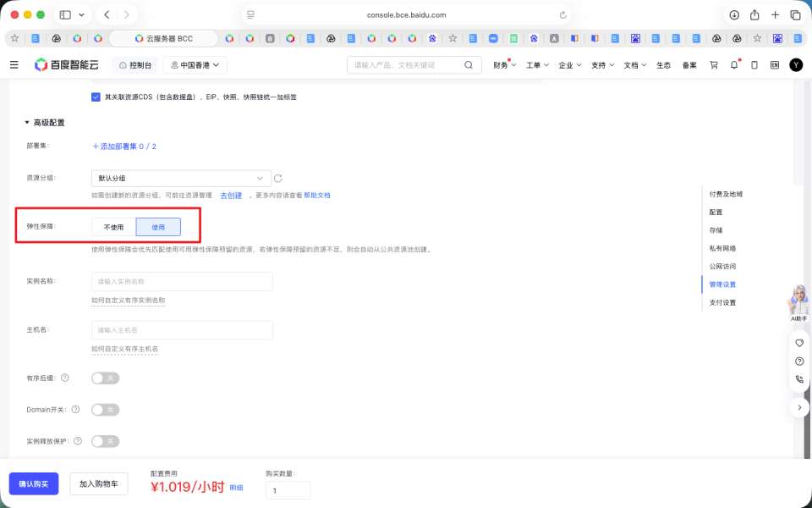This screenshot has height=508, width=812.
Task: Open the notifications bell
Action: [734, 65]
